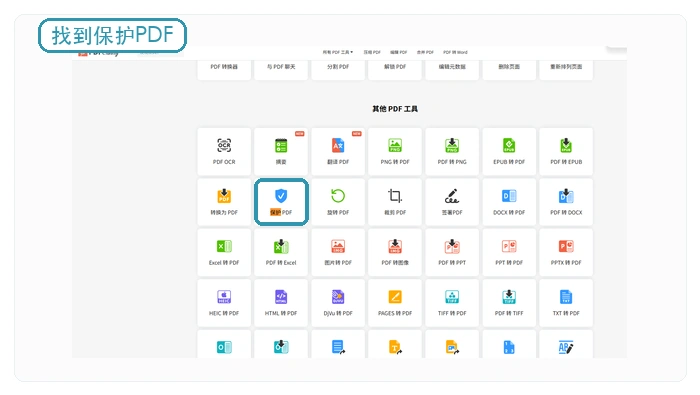Click the 保护 PDF shield tool

coord(281,202)
